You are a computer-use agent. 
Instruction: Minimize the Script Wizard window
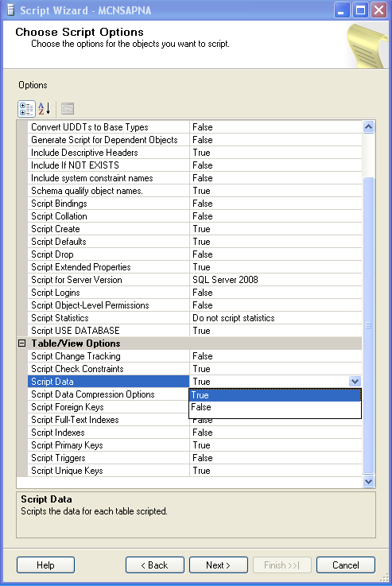pyautogui.click(x=342, y=10)
